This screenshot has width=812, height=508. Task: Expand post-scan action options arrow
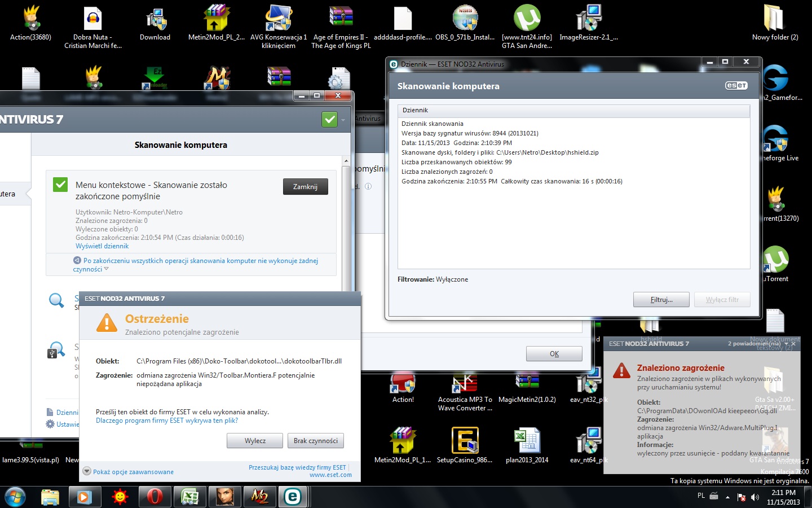point(106,269)
